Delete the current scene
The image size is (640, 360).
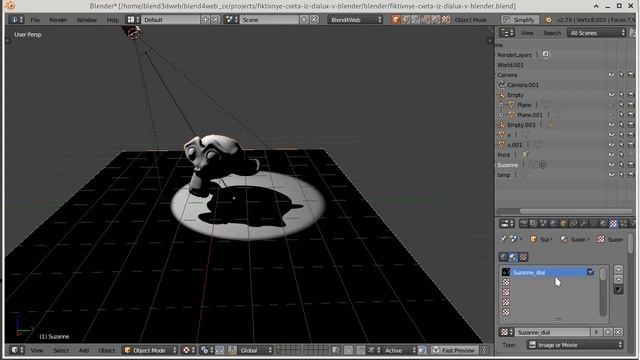coord(314,20)
